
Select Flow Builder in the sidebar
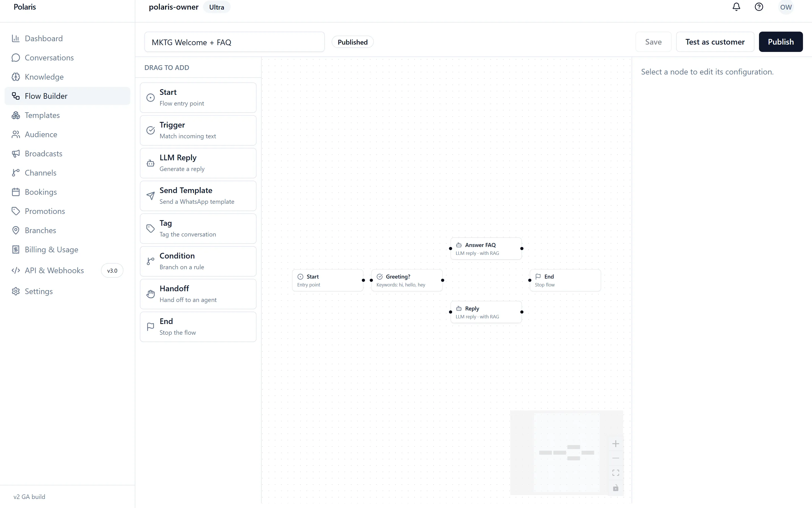pos(67,96)
